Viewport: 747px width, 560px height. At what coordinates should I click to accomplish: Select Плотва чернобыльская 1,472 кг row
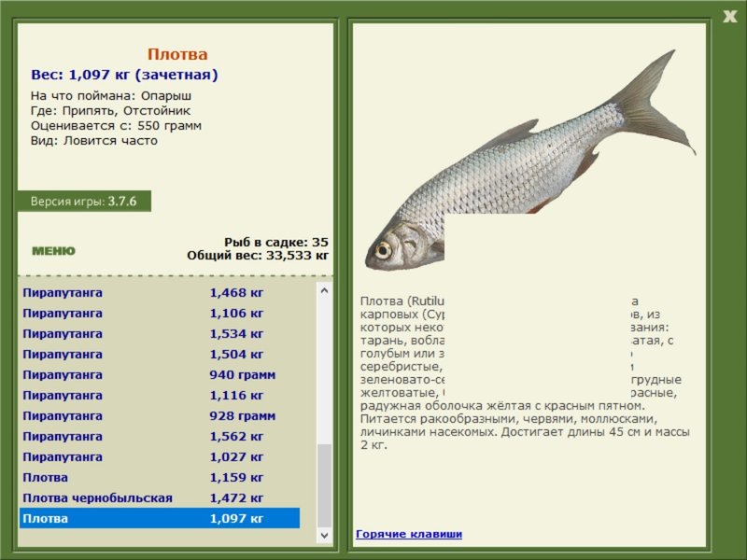click(x=160, y=497)
